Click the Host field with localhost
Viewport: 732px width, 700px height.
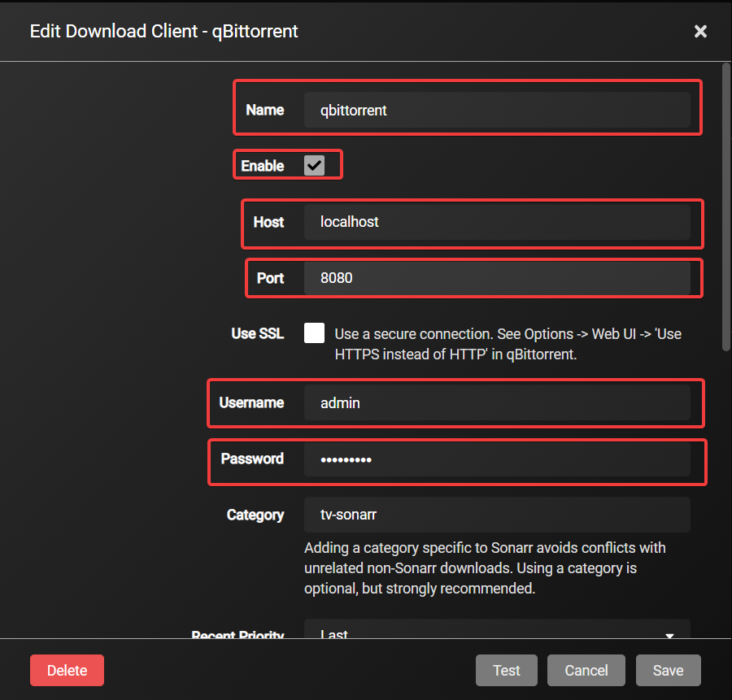tap(497, 222)
